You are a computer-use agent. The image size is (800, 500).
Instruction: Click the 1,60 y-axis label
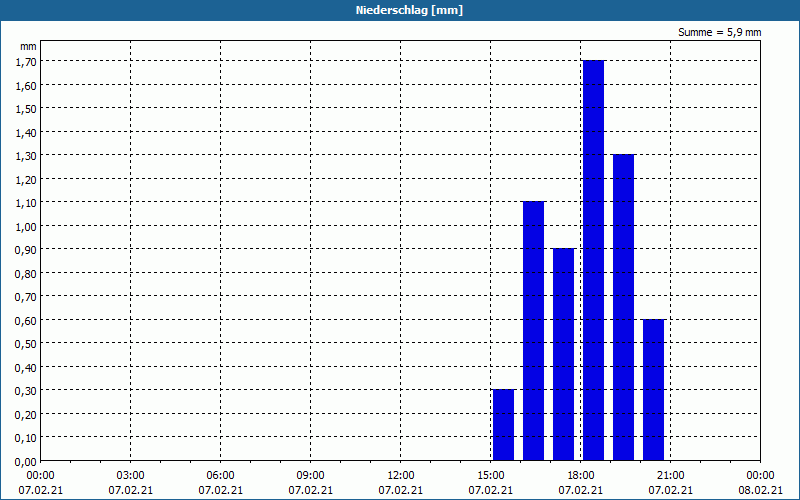coord(26,86)
